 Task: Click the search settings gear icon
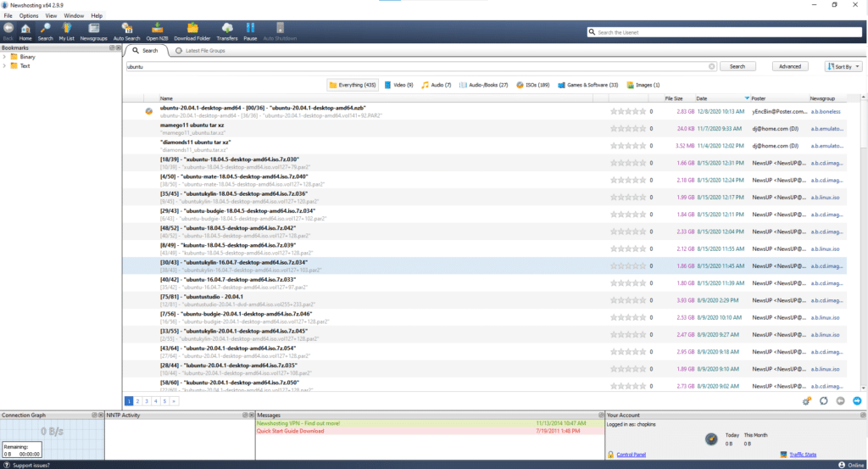[807, 401]
